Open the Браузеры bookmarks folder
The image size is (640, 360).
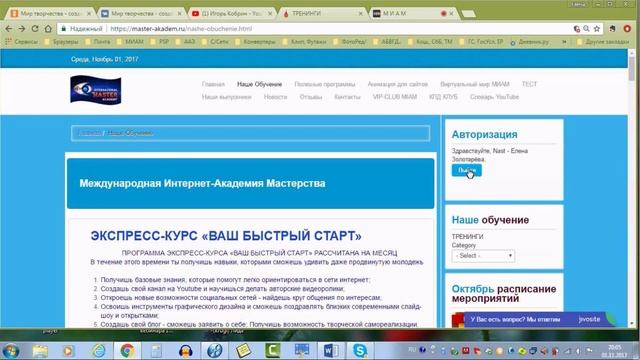coord(61,42)
